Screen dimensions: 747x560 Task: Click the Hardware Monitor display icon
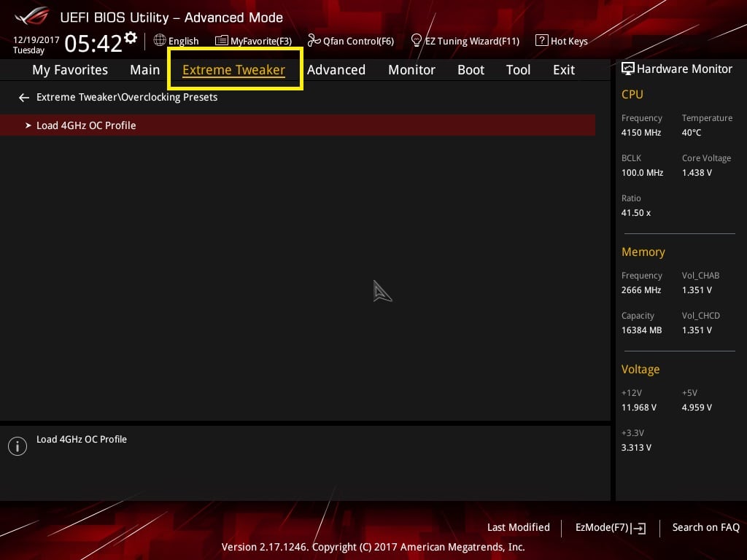pyautogui.click(x=628, y=69)
